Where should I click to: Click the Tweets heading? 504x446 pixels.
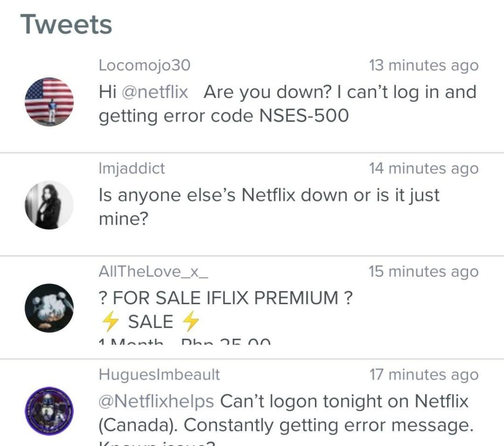coord(66,23)
